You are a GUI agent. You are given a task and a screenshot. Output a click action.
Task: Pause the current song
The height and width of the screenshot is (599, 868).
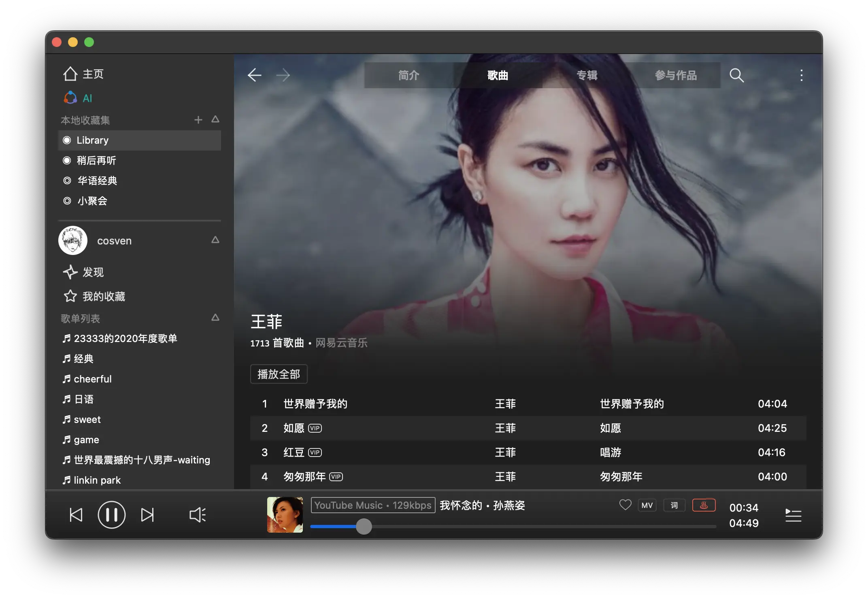click(112, 515)
